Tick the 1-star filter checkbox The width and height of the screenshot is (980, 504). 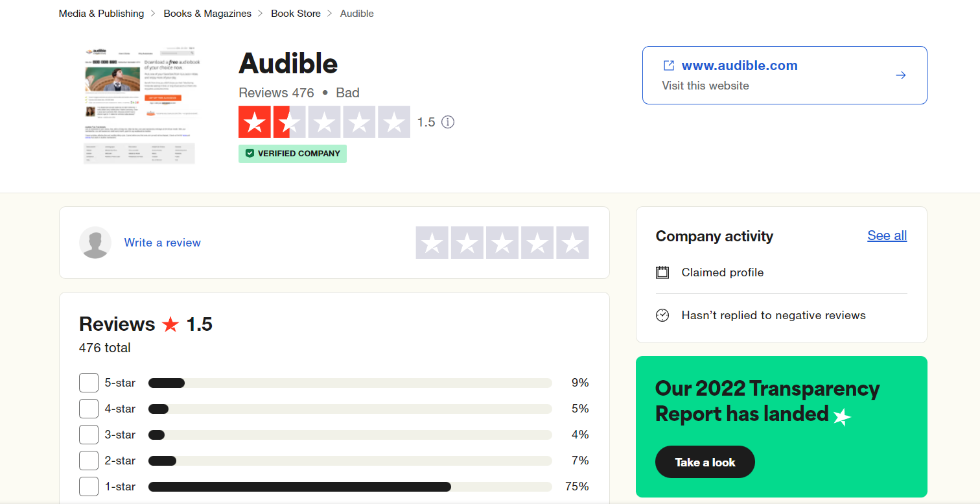coord(89,486)
